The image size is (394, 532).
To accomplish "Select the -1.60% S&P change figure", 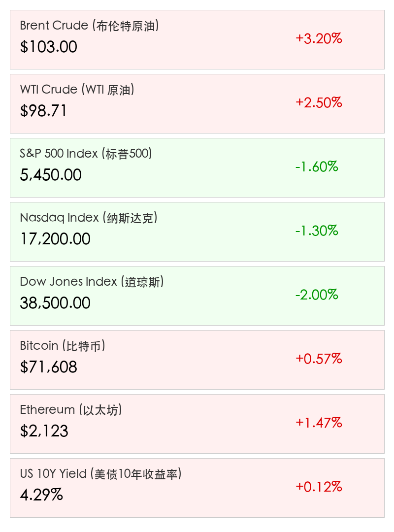I will coord(317,166).
